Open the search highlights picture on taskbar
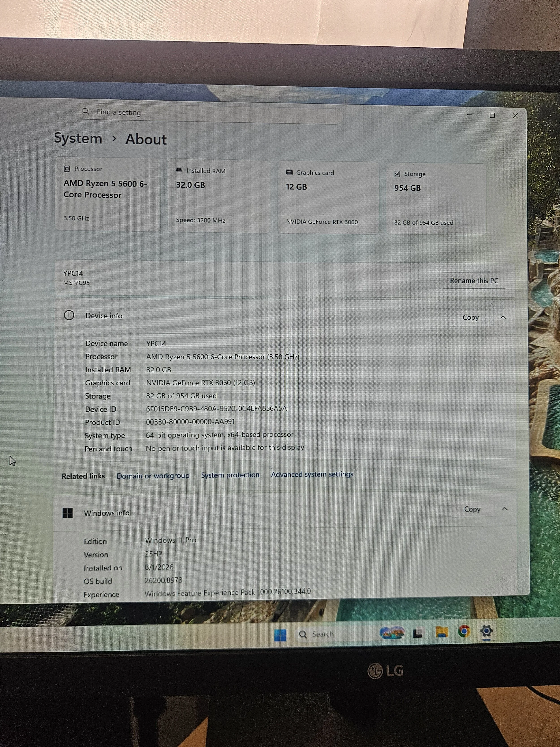560x747 pixels. pyautogui.click(x=392, y=632)
